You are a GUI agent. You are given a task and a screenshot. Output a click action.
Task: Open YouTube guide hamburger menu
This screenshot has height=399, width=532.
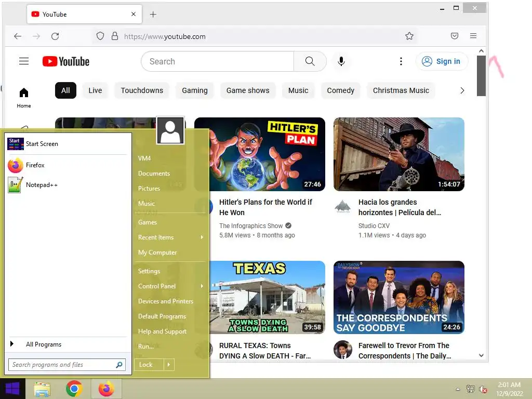point(24,61)
